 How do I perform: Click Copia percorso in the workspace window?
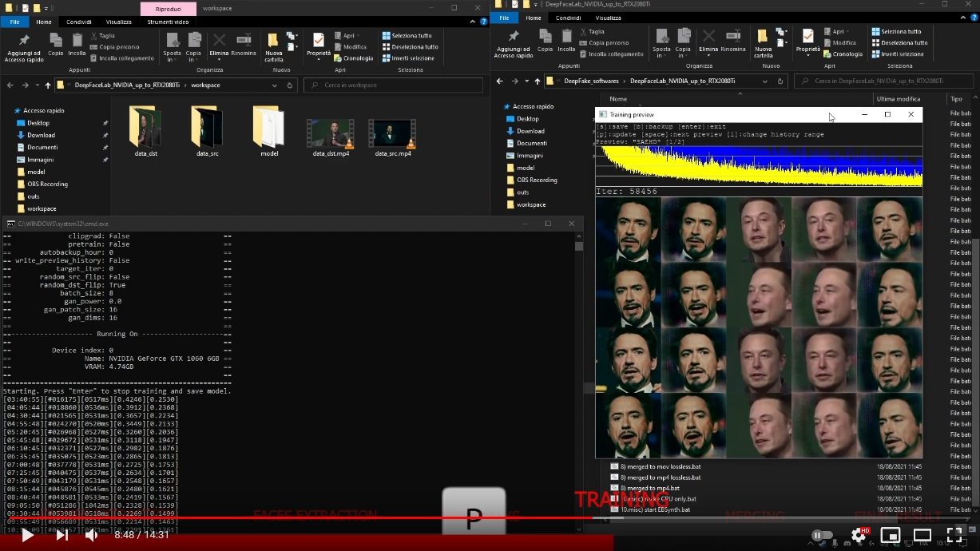tap(114, 47)
